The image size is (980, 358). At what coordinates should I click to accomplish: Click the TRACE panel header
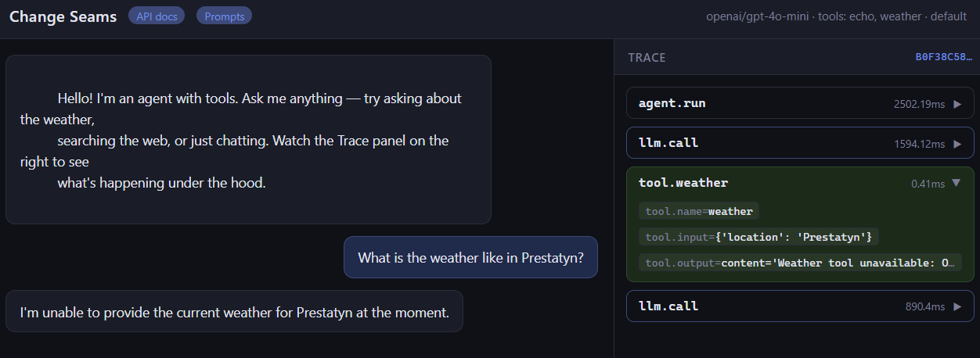(x=647, y=58)
